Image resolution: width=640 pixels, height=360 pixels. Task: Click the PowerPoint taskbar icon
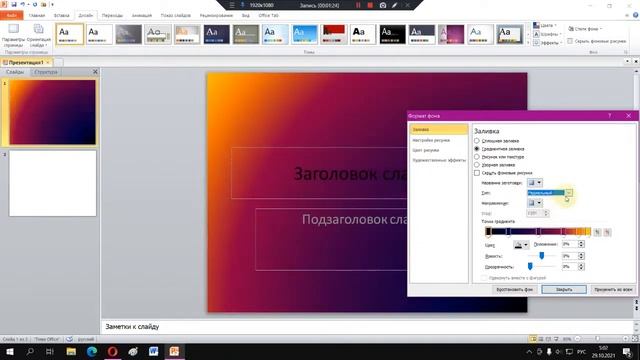tap(174, 351)
